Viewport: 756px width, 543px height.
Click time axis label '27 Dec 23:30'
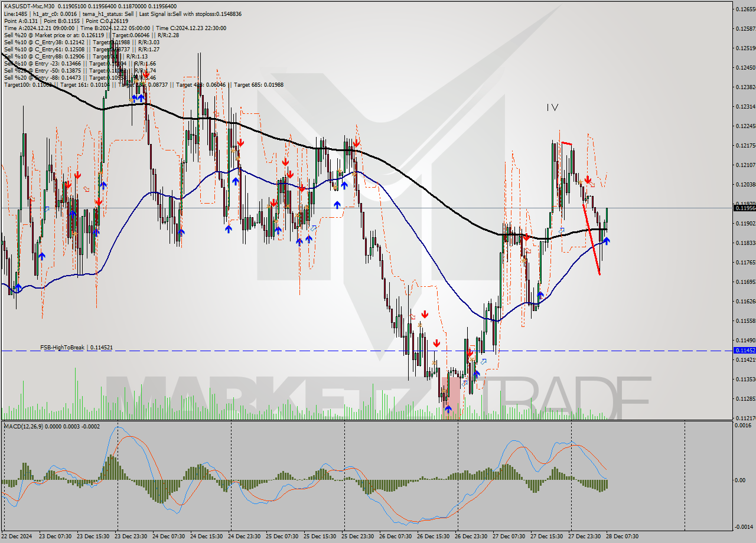tap(585, 536)
